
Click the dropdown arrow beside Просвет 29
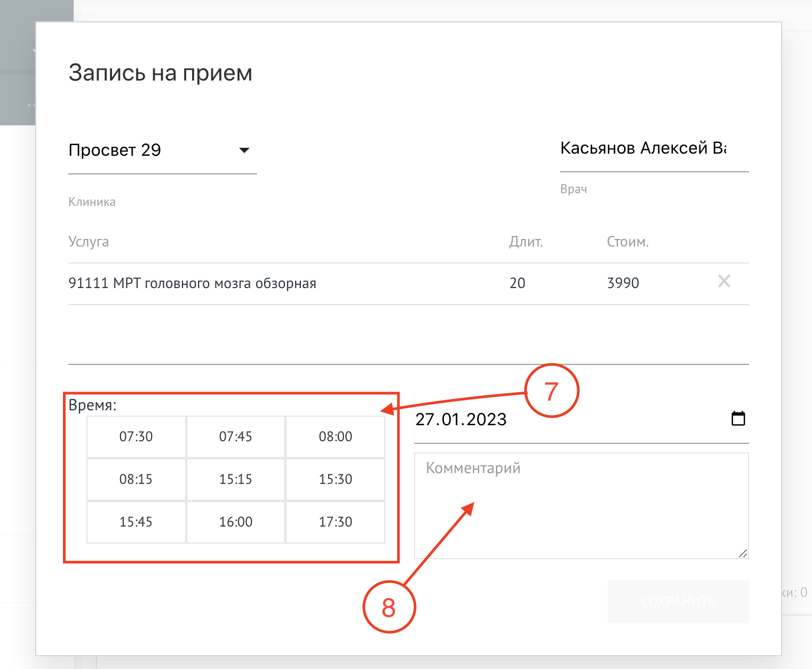[244, 150]
